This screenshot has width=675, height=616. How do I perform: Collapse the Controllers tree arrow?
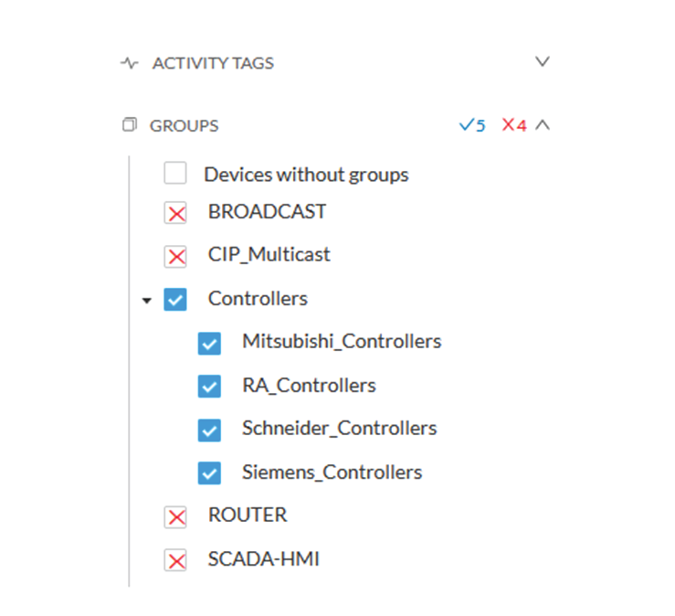point(147,301)
